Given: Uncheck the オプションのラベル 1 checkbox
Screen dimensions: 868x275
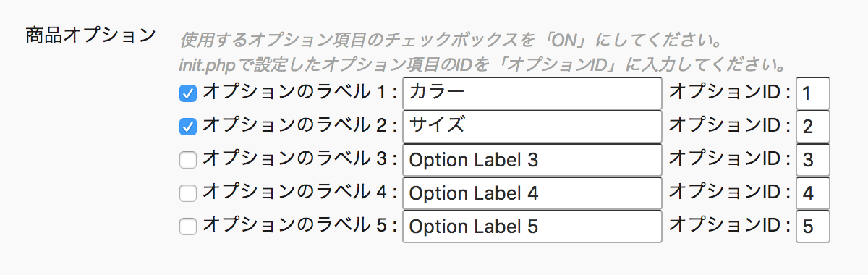Looking at the screenshot, I should (188, 93).
